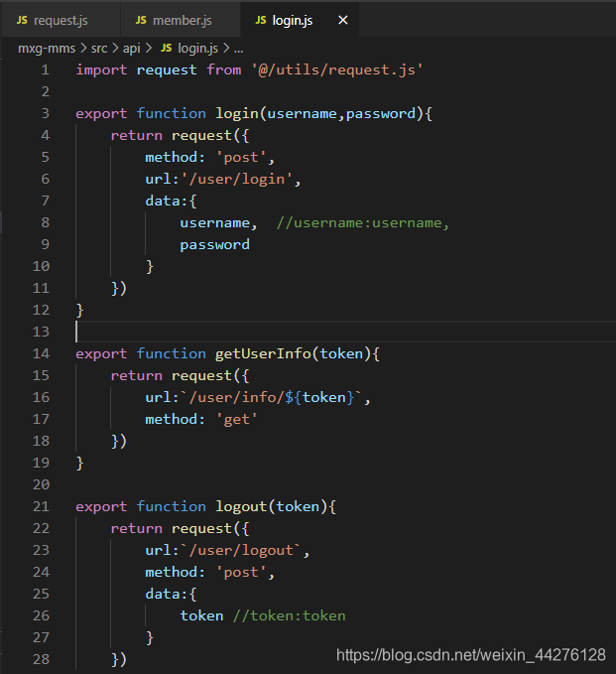Open login.js breadcrumb item

pos(197,49)
